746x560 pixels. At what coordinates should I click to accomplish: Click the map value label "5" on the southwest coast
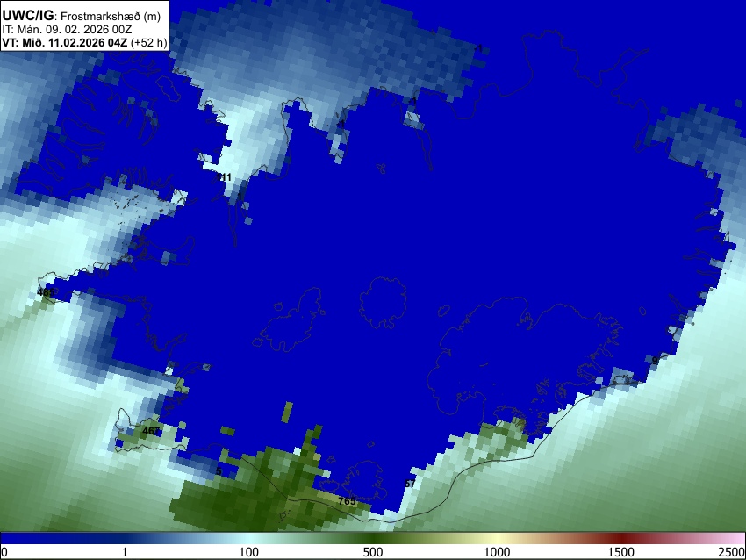(x=219, y=472)
